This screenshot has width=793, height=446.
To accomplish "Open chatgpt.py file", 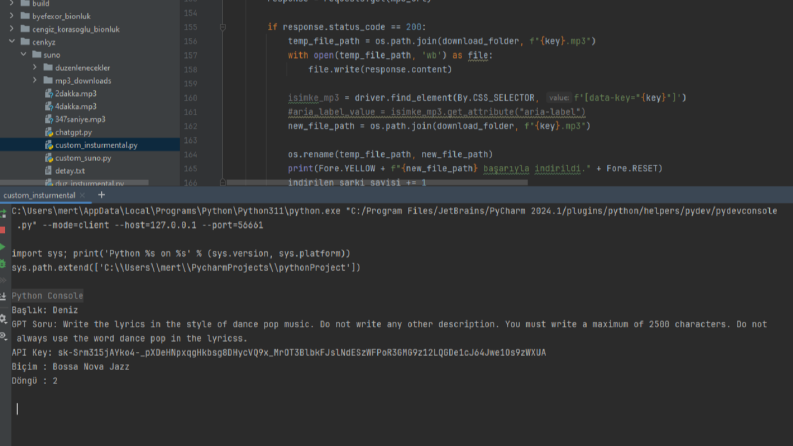I will [x=73, y=132].
